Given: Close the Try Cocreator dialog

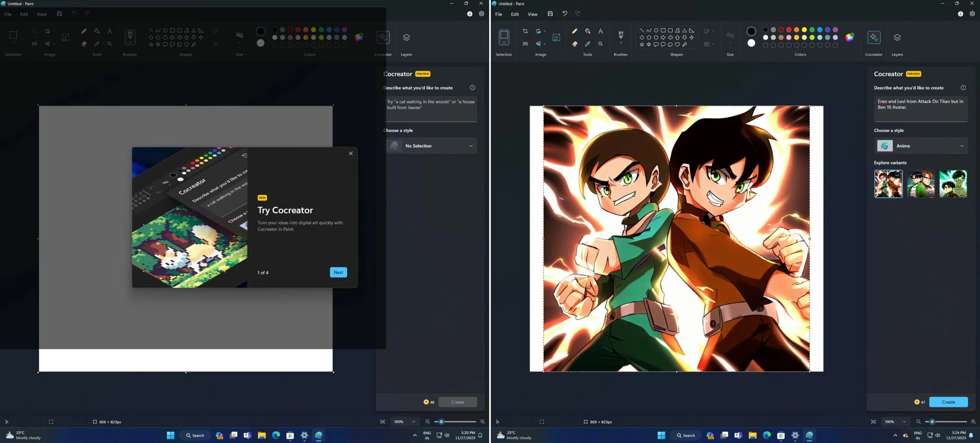Looking at the screenshot, I should point(351,153).
